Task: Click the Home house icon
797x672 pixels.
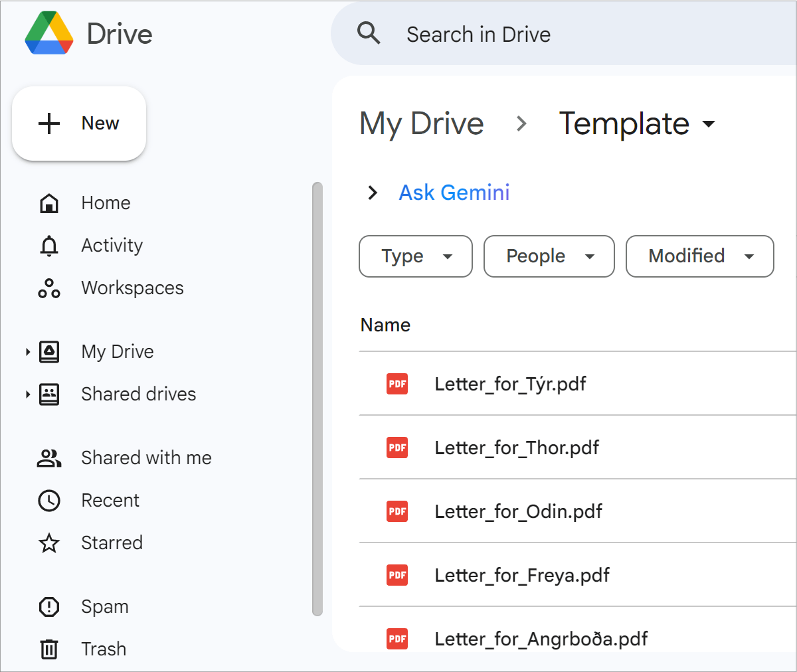Action: pyautogui.click(x=49, y=203)
